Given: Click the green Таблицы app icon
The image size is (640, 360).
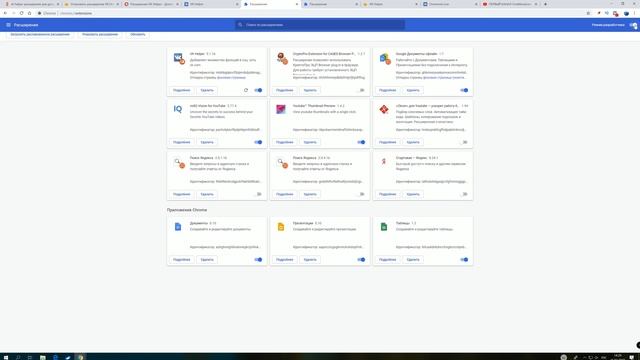Looking at the screenshot, I should click(384, 227).
